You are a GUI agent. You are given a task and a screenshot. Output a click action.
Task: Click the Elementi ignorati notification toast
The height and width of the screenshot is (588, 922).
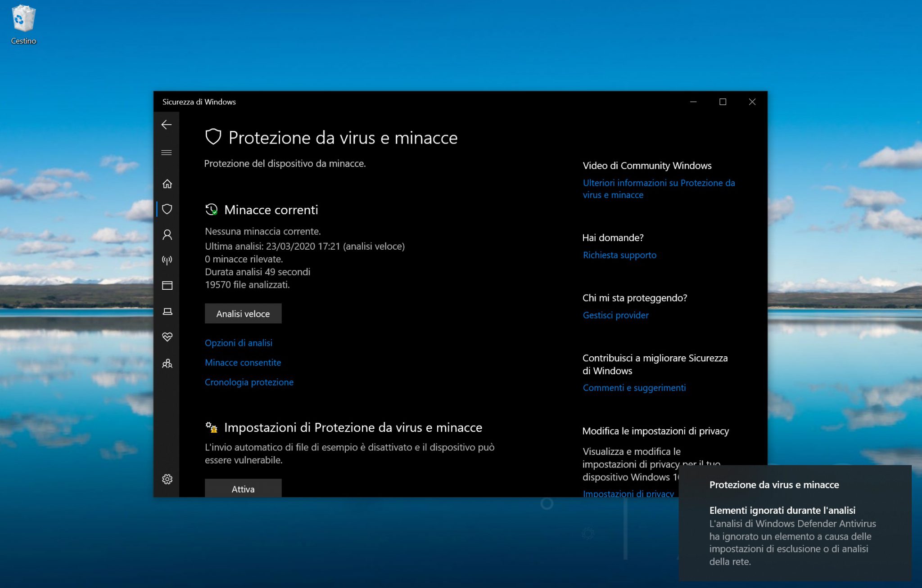pos(795,523)
